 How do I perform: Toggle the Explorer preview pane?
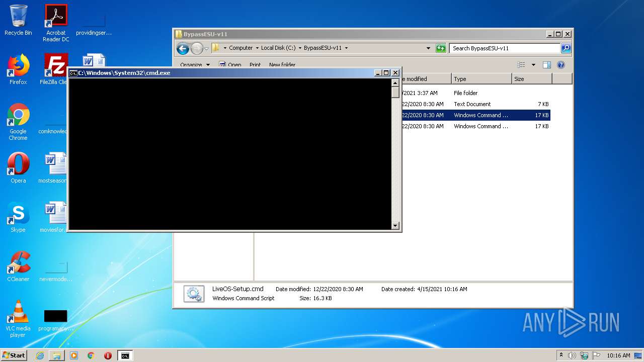click(547, 65)
